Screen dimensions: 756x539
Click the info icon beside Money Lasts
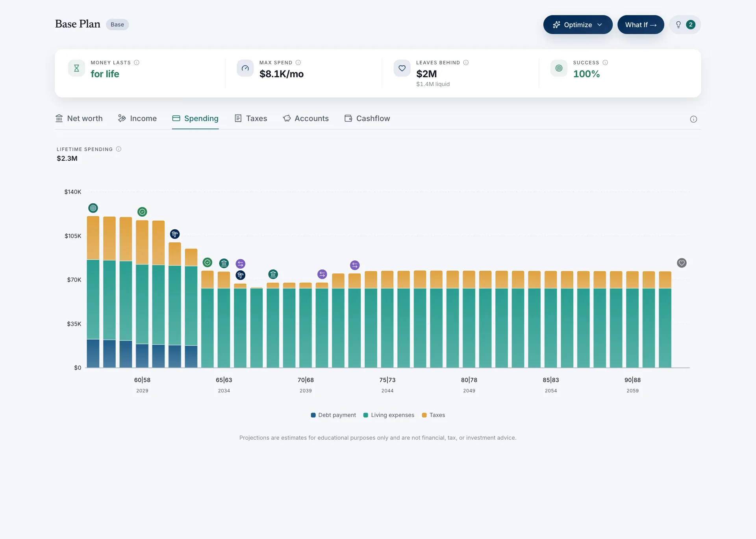click(x=137, y=62)
